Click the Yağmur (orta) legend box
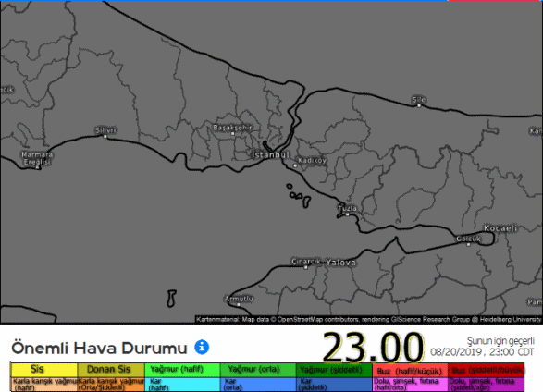The height and width of the screenshot is (392, 543). [258, 370]
